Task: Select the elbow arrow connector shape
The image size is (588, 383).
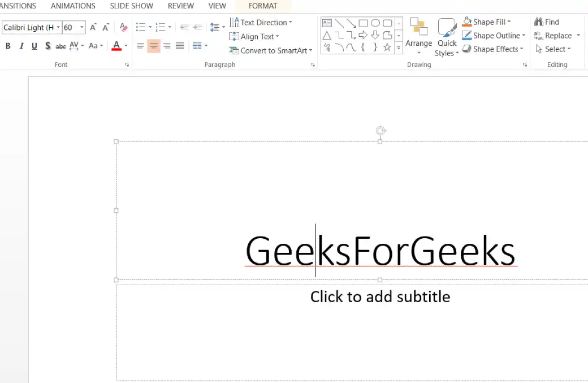Action: tap(351, 35)
